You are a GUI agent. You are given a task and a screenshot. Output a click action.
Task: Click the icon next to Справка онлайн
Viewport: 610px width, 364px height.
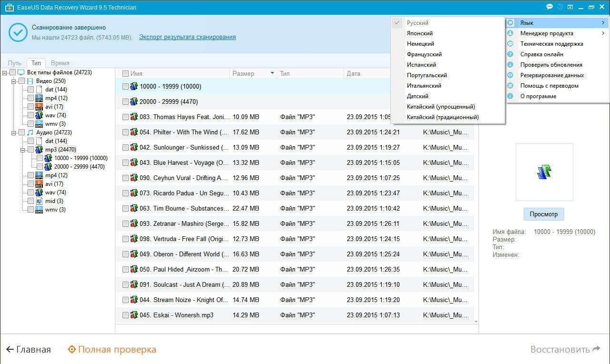pyautogui.click(x=510, y=54)
